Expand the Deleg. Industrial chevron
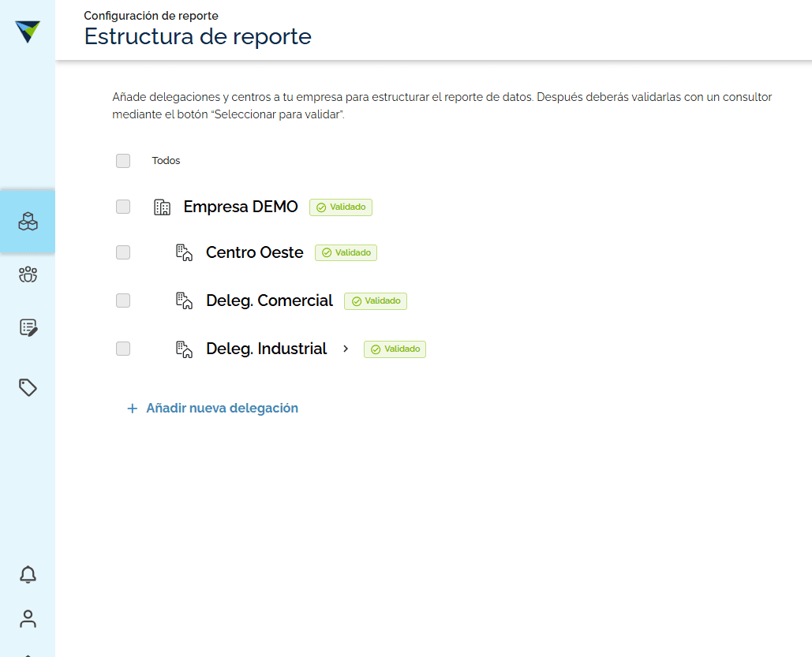This screenshot has height=657, width=812. tap(346, 349)
